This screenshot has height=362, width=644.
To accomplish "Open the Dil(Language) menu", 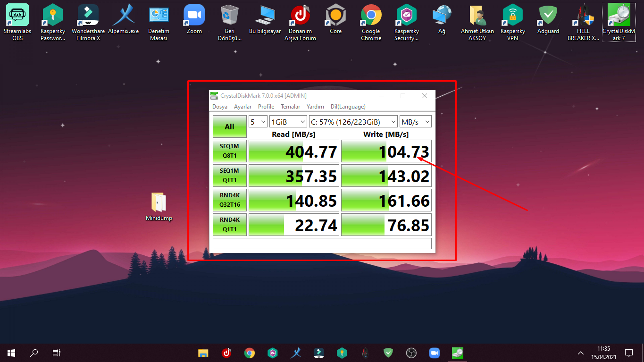I will (348, 107).
